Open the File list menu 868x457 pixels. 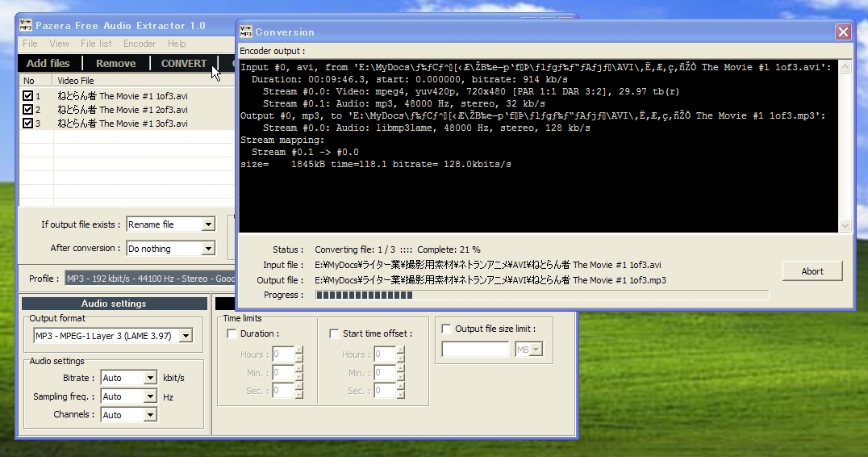(x=96, y=44)
